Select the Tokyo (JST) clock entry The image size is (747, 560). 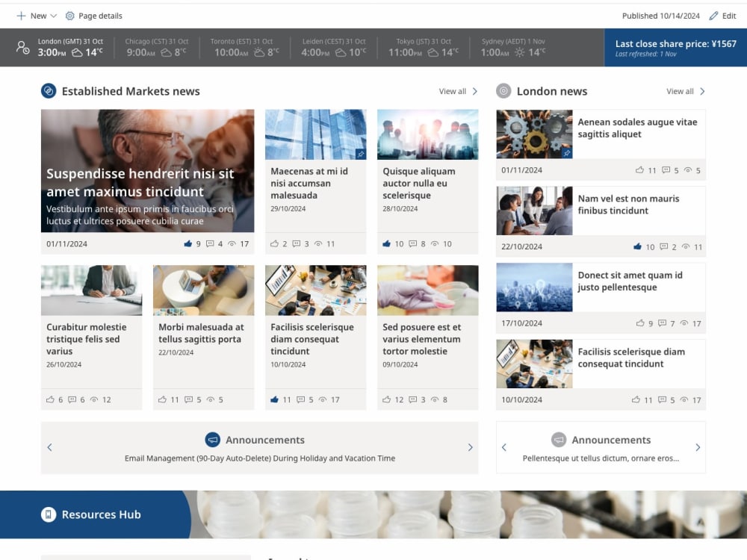click(x=424, y=47)
